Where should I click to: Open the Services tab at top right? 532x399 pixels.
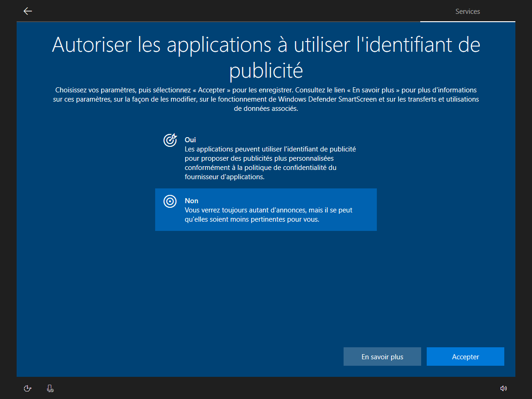pyautogui.click(x=467, y=12)
